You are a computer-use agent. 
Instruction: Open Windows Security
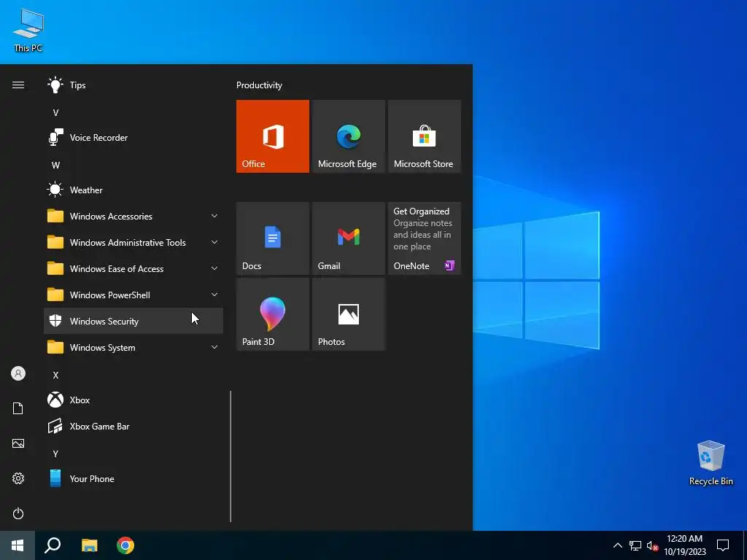[133, 321]
